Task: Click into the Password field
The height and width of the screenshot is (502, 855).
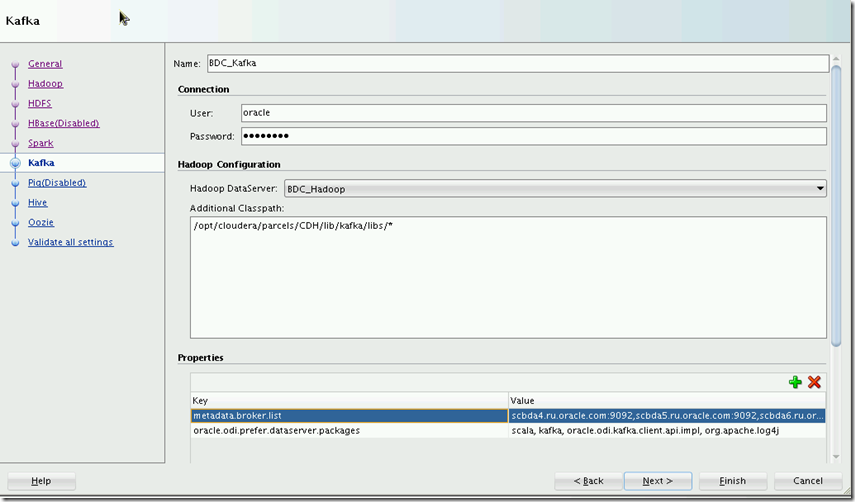Action: click(x=533, y=136)
